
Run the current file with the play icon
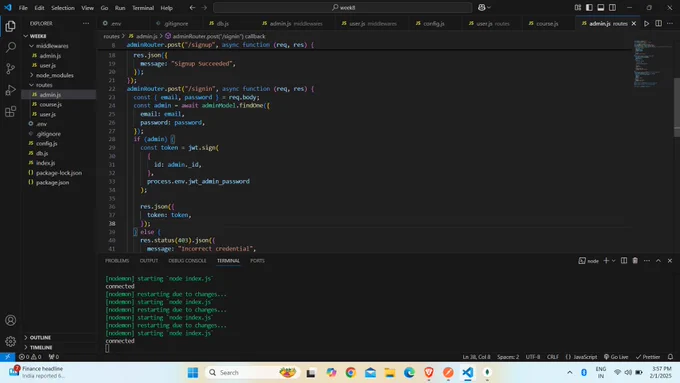647,23
